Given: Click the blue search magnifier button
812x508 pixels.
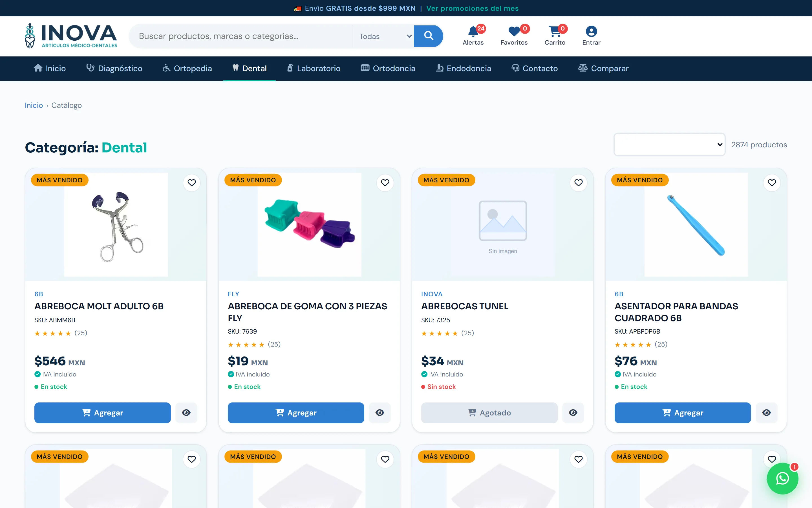Looking at the screenshot, I should [x=428, y=36].
